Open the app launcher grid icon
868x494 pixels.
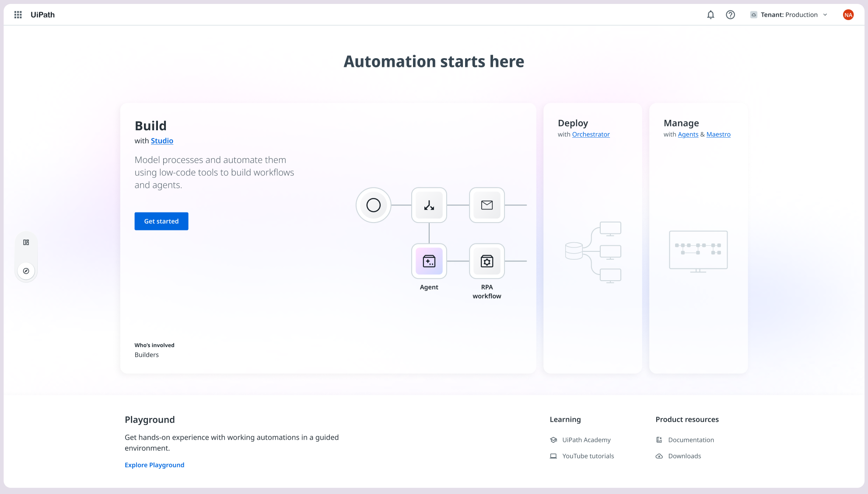coord(18,15)
